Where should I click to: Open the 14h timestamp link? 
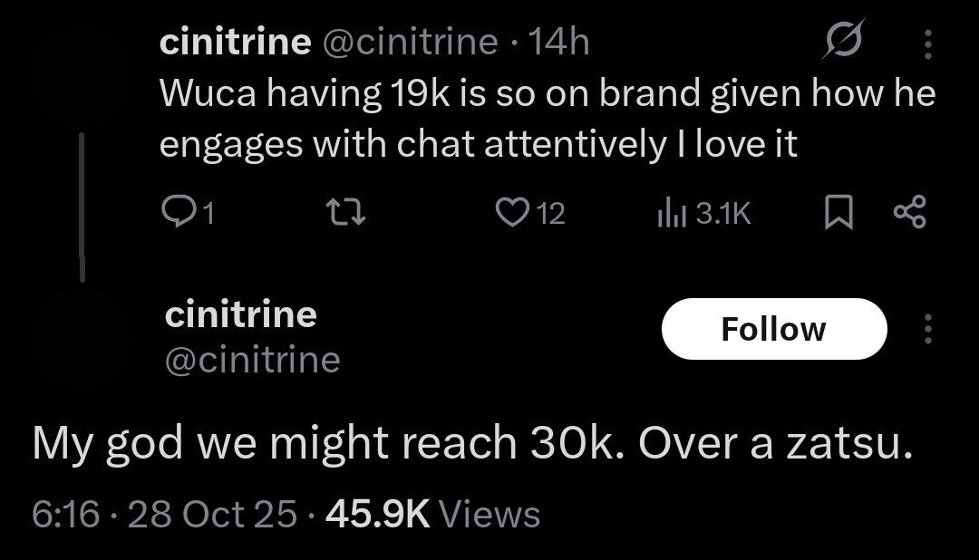click(557, 42)
